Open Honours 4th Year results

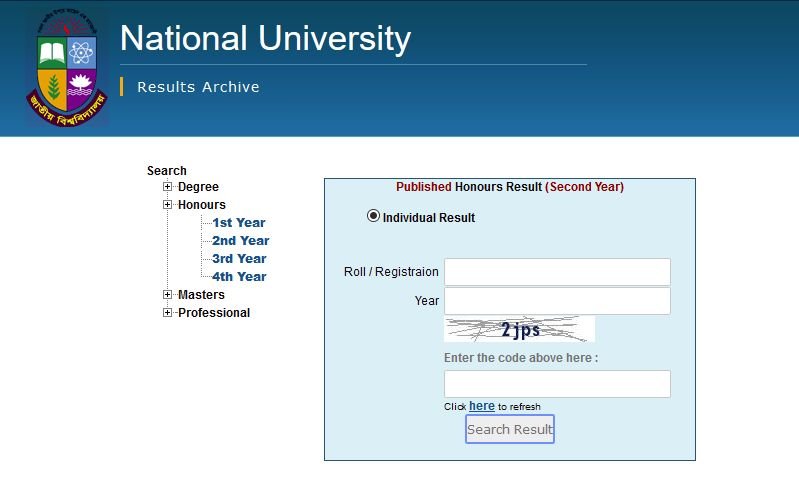[239, 277]
